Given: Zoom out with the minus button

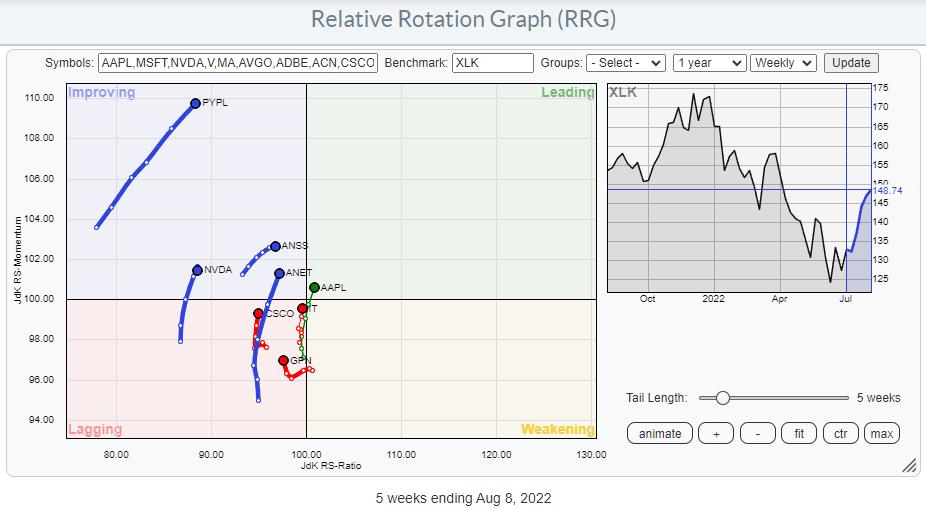Looking at the screenshot, I should [x=757, y=433].
